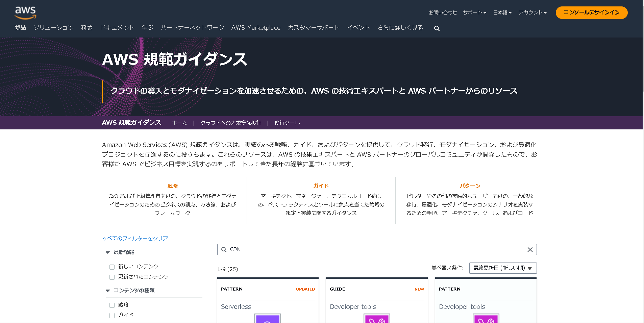This screenshot has height=323, width=644.
Task: Click the AWS 規範ガイダンス purple bar title
Action: coord(131,123)
